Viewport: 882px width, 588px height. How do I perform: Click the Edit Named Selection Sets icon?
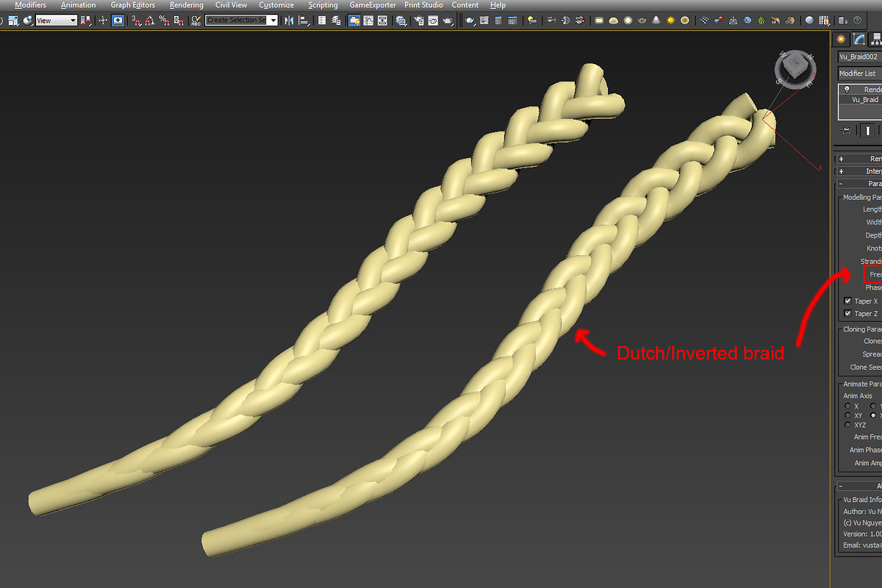point(196,21)
